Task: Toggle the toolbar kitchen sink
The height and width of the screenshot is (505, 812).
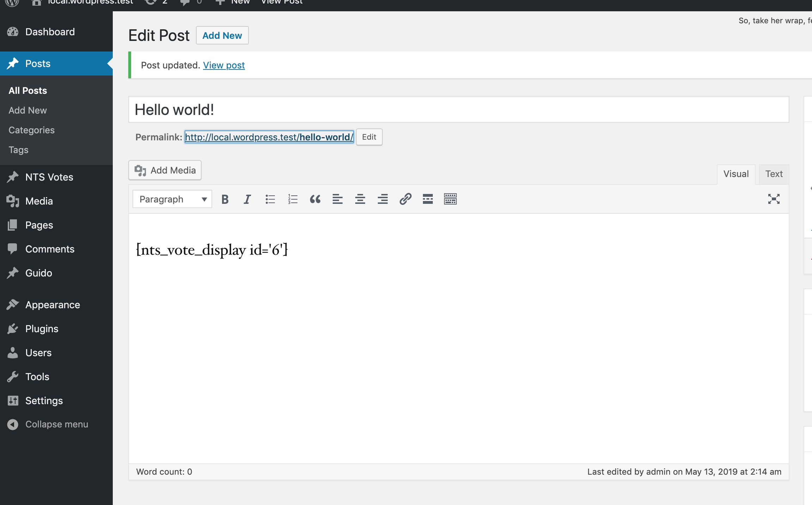Action: coord(450,199)
